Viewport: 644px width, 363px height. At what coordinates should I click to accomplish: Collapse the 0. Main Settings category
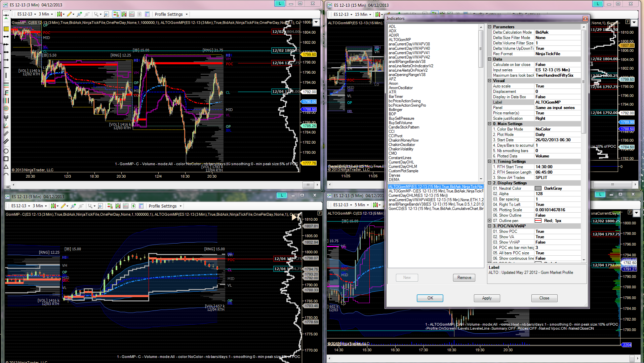click(x=490, y=124)
